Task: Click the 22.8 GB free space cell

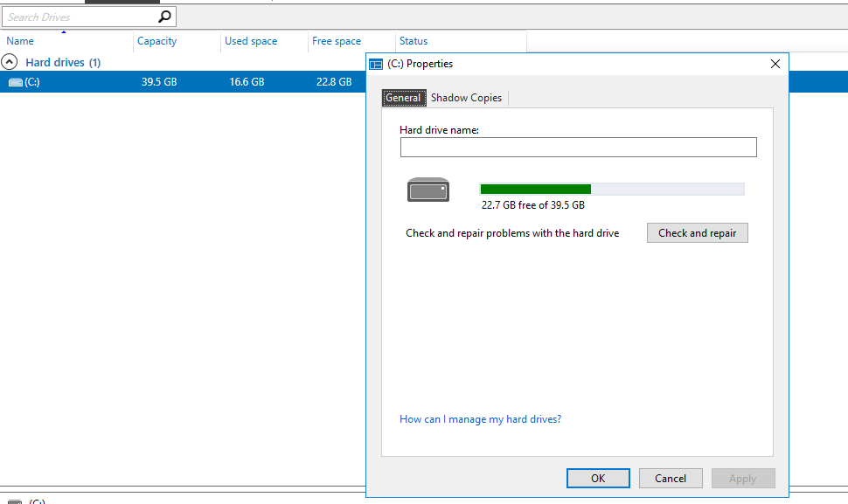Action: 334,82
